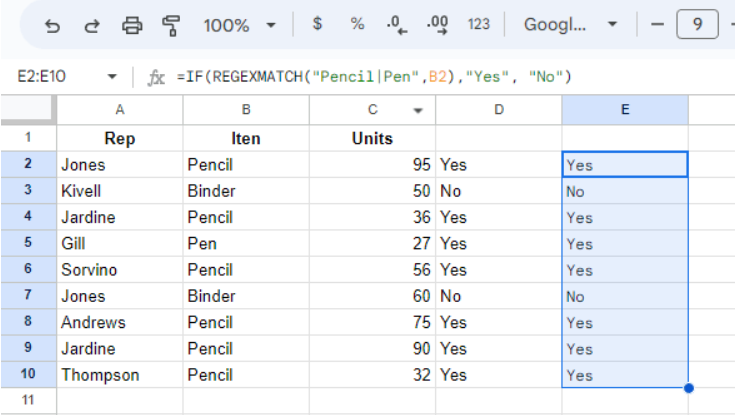The image size is (735, 415).
Task: Open the name box dropdown arrow
Action: click(111, 77)
